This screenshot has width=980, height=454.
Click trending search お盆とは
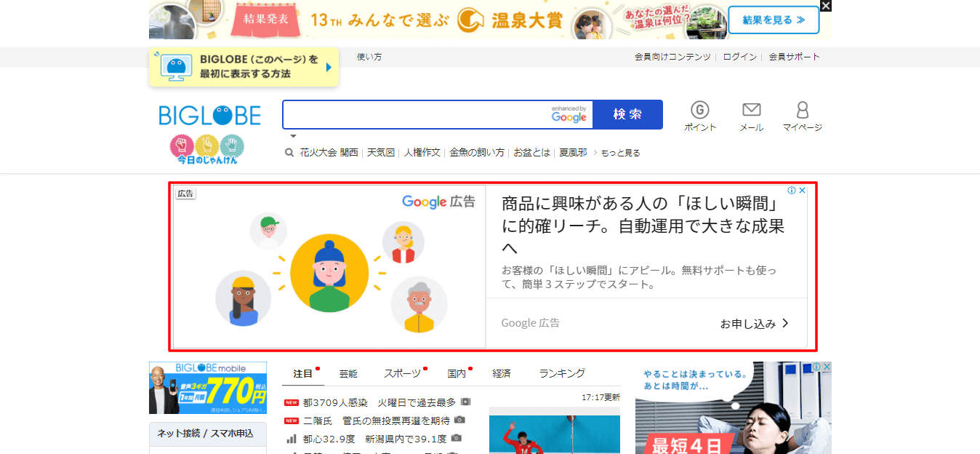532,153
